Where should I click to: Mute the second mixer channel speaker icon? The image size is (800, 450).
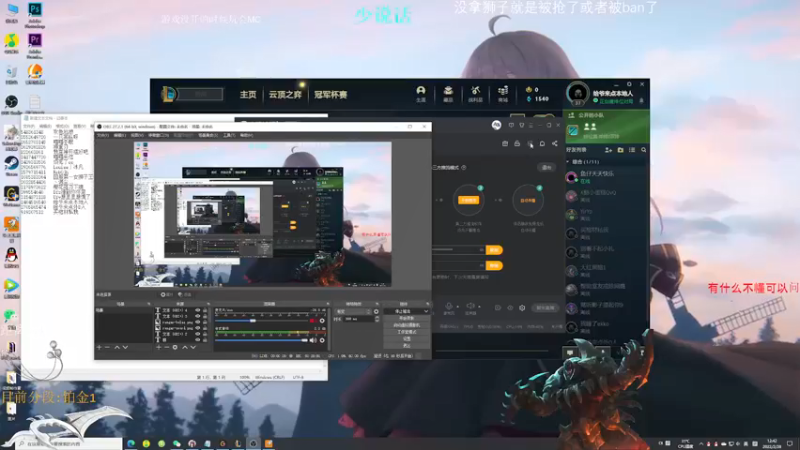pyautogui.click(x=313, y=340)
